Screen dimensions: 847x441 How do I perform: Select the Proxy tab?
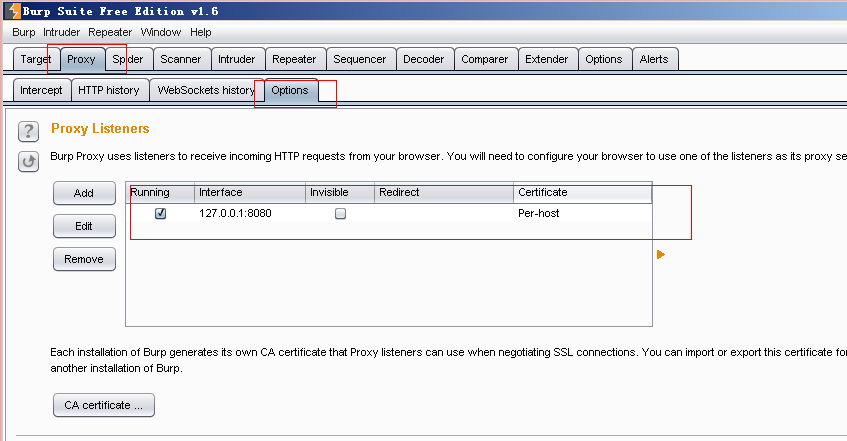point(82,59)
